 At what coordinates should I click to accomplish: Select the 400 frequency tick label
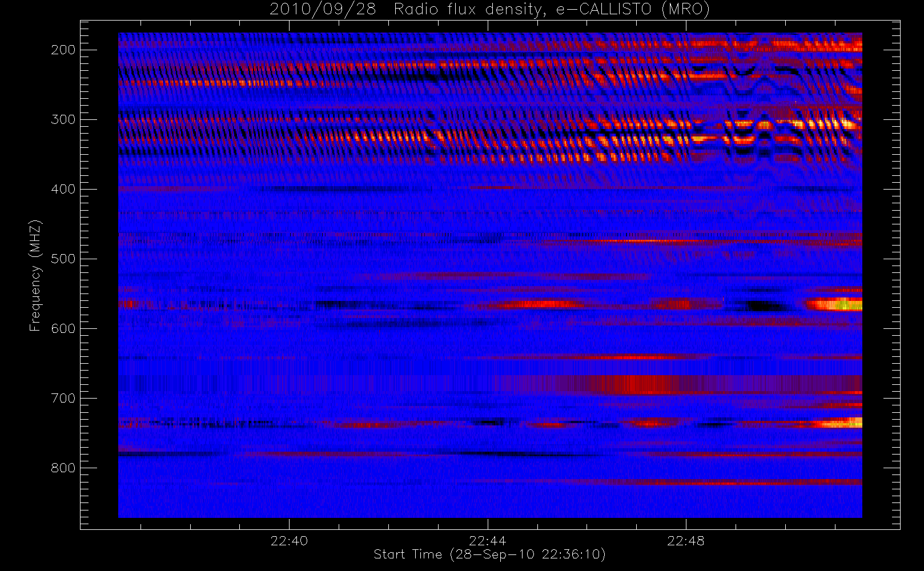click(63, 189)
